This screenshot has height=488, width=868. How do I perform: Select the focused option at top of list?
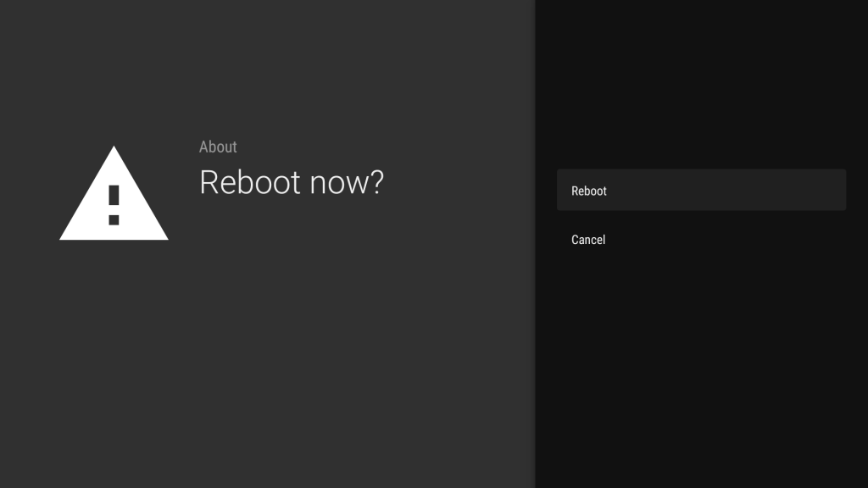(x=701, y=190)
